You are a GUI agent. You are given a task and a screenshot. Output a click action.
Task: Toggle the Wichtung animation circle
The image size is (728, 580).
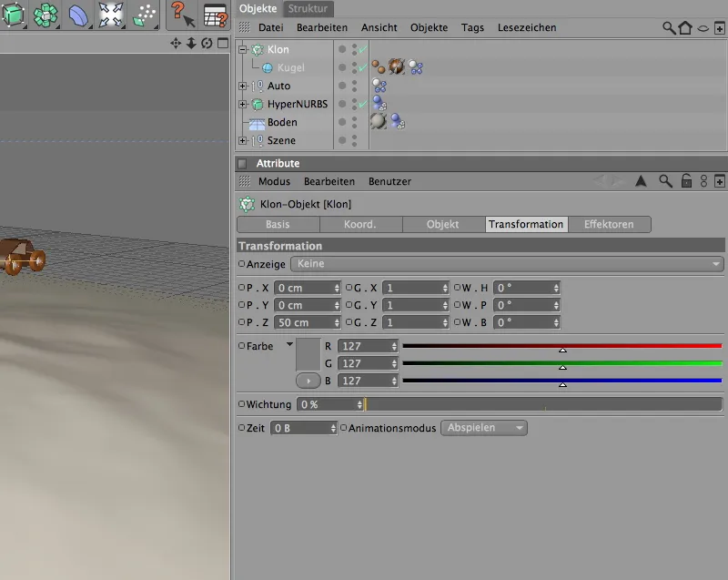pos(242,404)
